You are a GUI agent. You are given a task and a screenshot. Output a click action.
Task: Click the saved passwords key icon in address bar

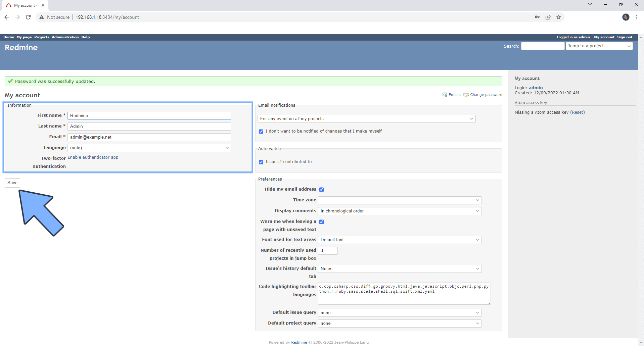(537, 17)
